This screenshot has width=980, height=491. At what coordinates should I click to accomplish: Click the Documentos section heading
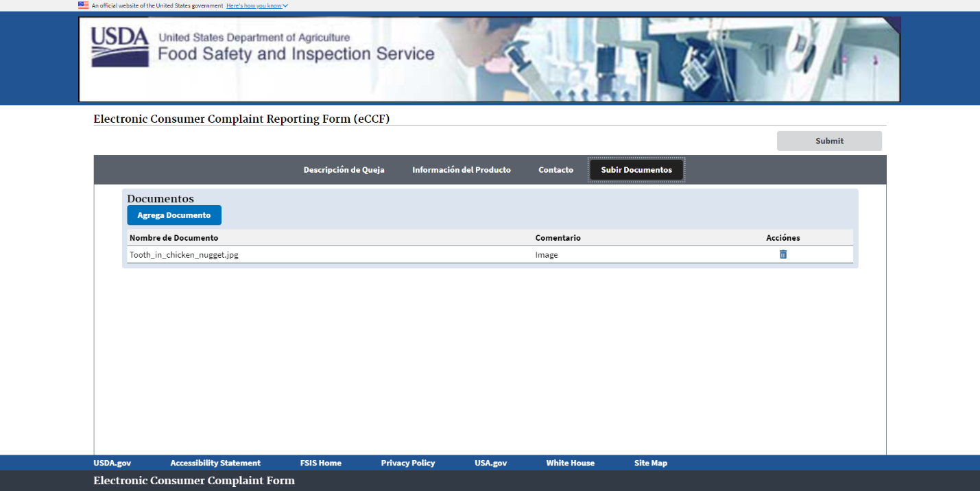click(160, 199)
